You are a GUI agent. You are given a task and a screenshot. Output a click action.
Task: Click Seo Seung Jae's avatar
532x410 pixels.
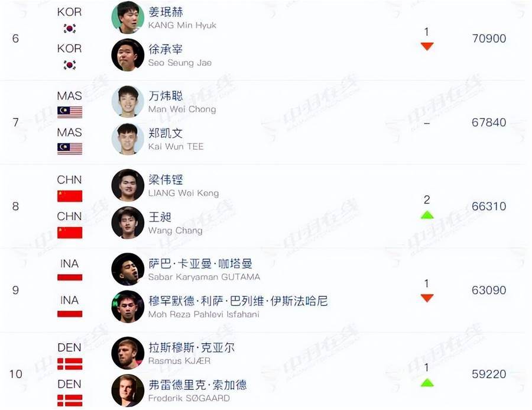click(128, 55)
